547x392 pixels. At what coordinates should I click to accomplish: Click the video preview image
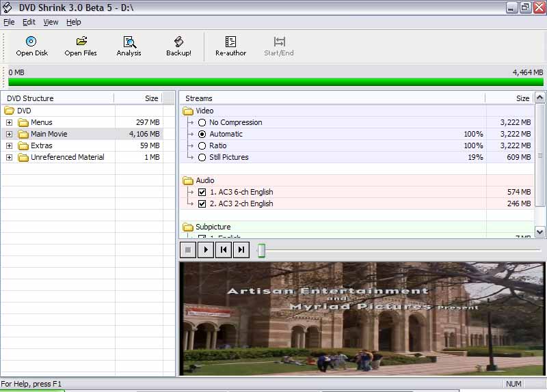coord(362,319)
